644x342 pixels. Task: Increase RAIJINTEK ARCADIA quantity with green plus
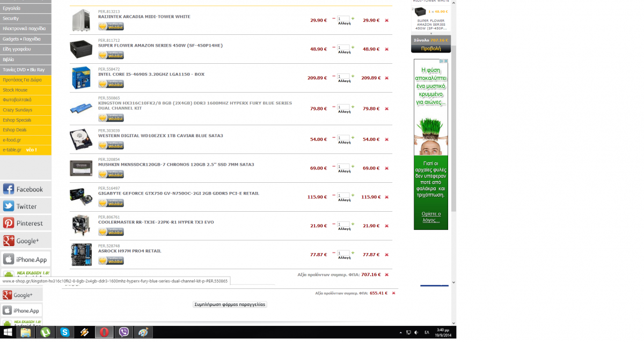coord(353,18)
